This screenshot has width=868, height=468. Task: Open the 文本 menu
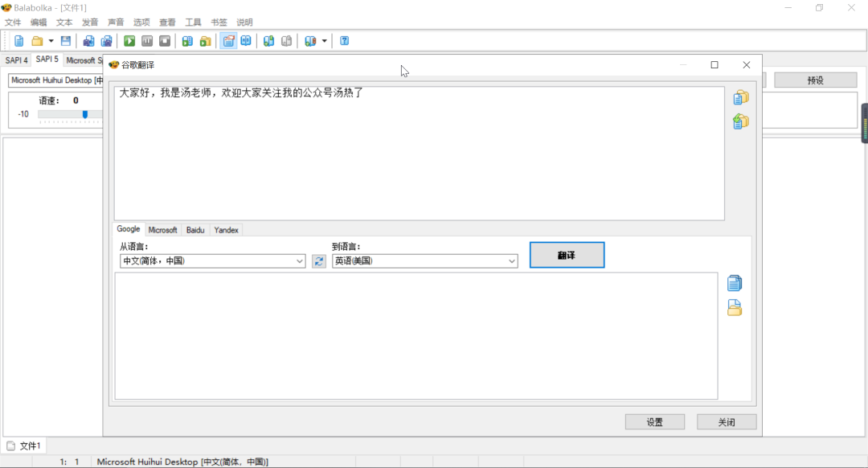pos(64,23)
